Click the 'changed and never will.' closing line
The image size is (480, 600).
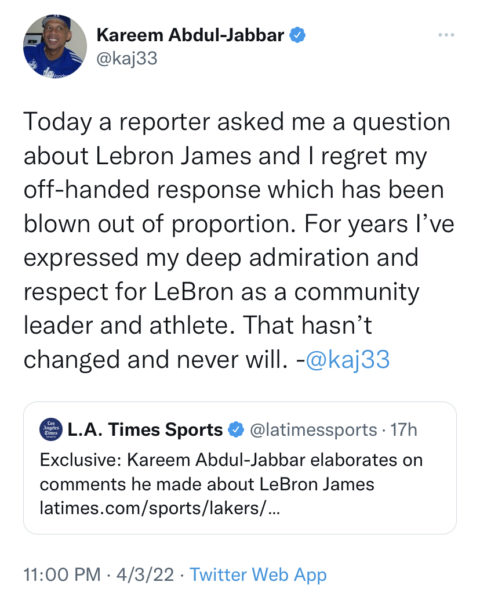pyautogui.click(x=155, y=360)
